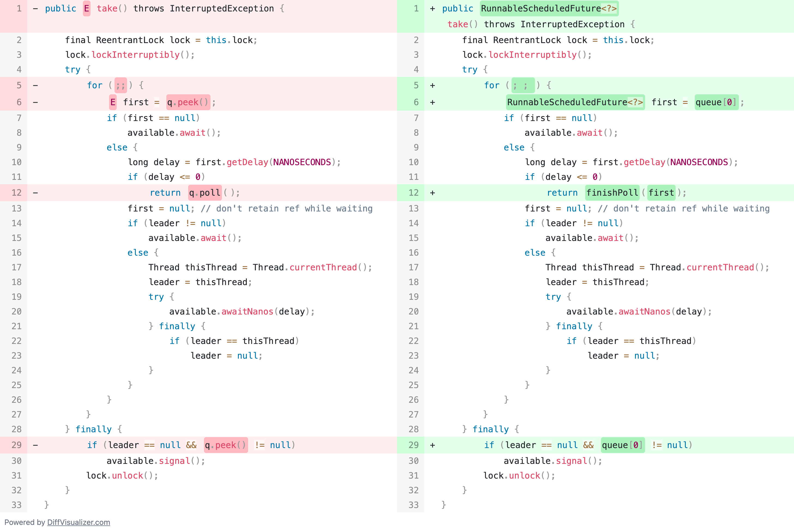
Task: Click the minus marker on left line 29
Action: click(35, 445)
